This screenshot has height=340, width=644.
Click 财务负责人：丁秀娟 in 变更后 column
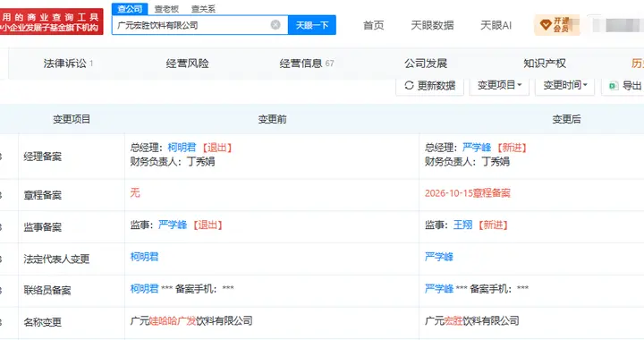pos(467,161)
